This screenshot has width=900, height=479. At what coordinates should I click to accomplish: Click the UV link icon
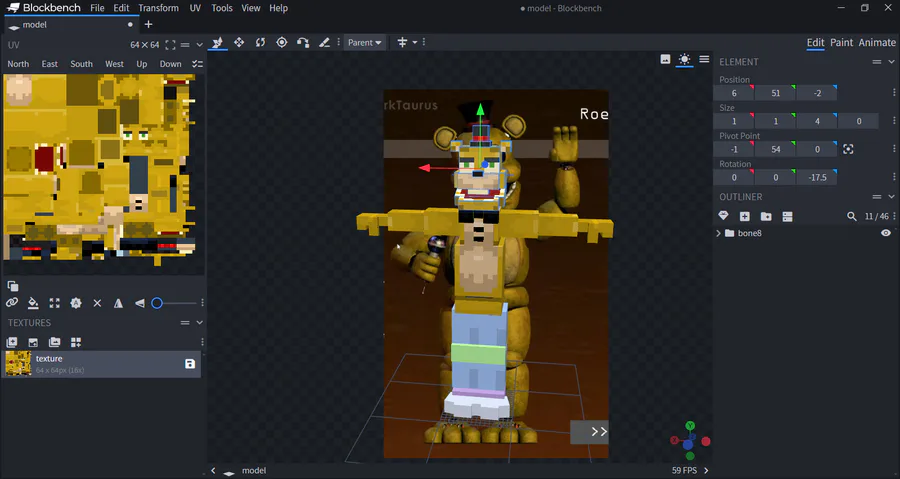pyautogui.click(x=11, y=303)
